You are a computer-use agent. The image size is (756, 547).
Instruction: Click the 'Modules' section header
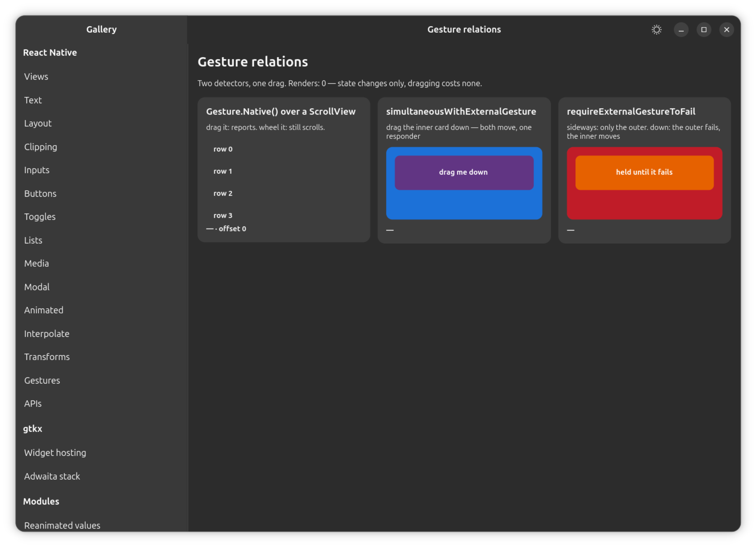[x=41, y=501]
